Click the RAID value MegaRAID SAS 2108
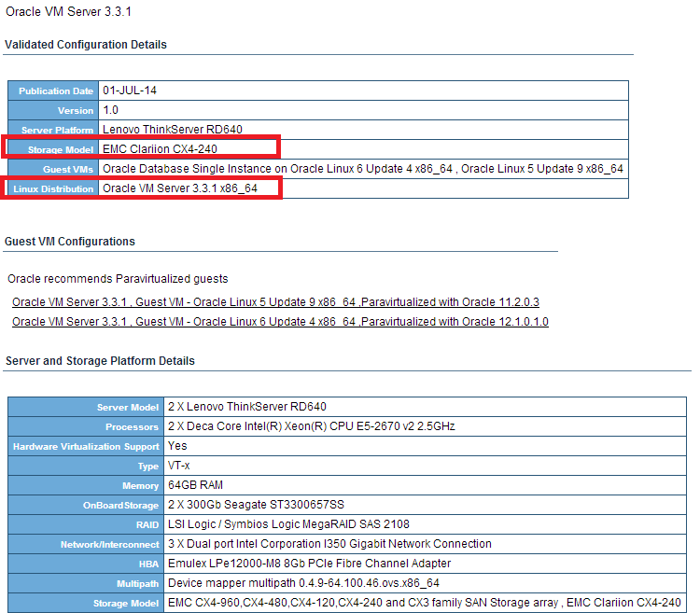The width and height of the screenshot is (700, 613). tap(288, 524)
